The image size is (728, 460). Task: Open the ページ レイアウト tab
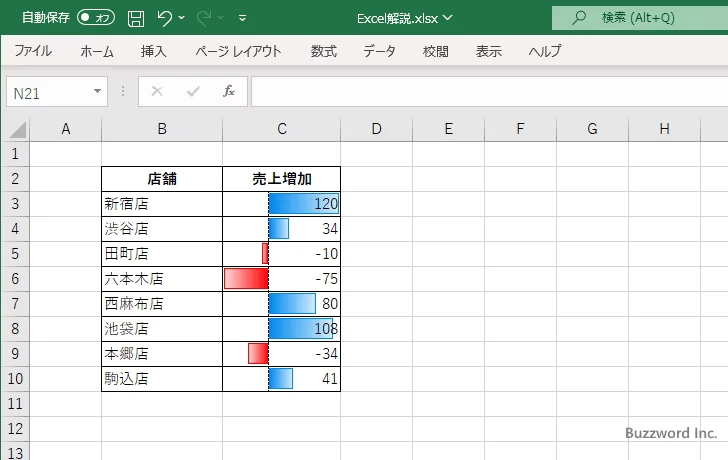pos(238,51)
